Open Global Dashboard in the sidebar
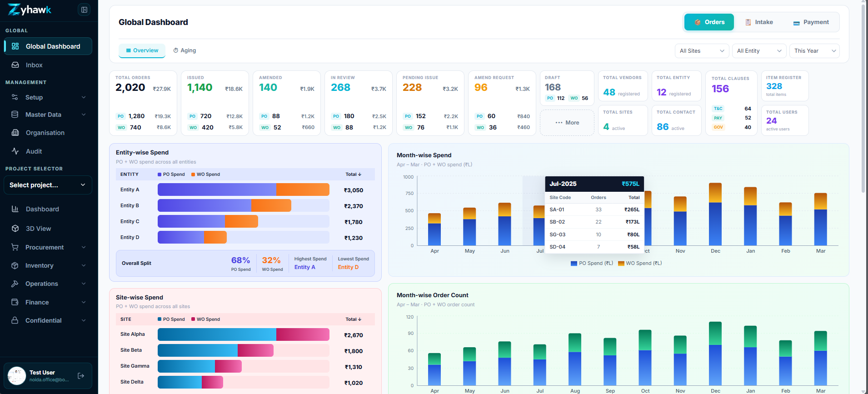868x394 pixels. click(x=48, y=46)
